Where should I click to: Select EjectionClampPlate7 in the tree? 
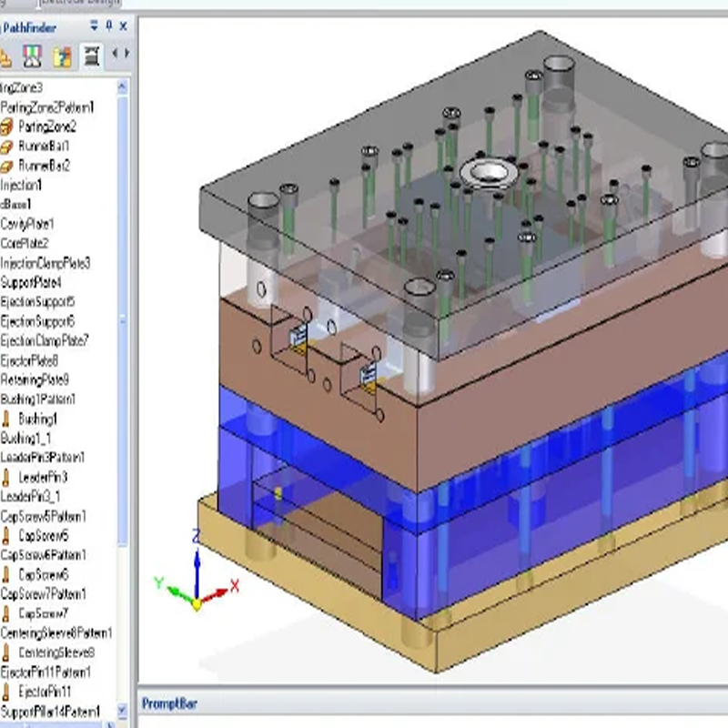44,340
